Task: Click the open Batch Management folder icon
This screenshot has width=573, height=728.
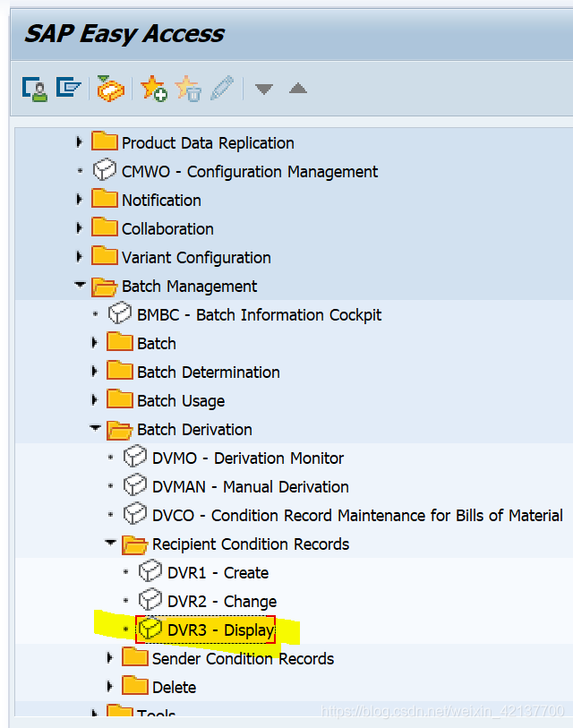Action: tap(104, 287)
